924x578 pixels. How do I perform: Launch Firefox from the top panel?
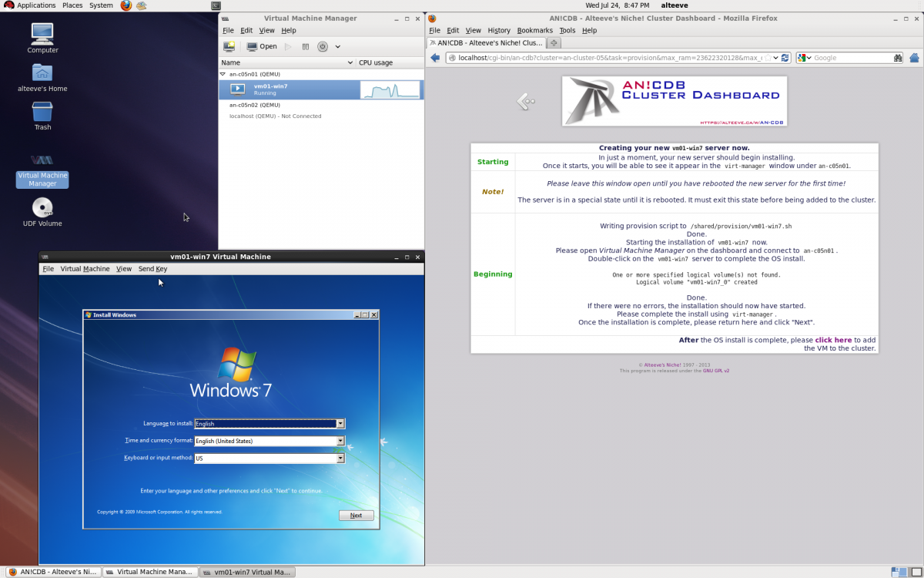tap(126, 5)
